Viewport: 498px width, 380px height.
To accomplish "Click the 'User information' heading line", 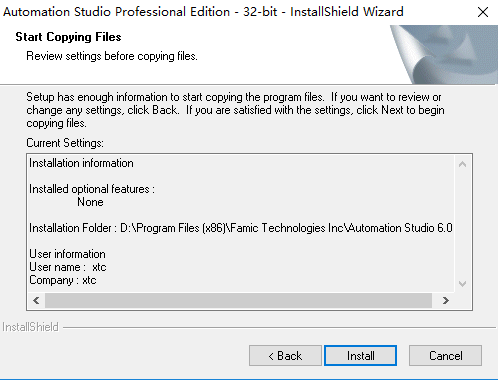I will 67,254.
